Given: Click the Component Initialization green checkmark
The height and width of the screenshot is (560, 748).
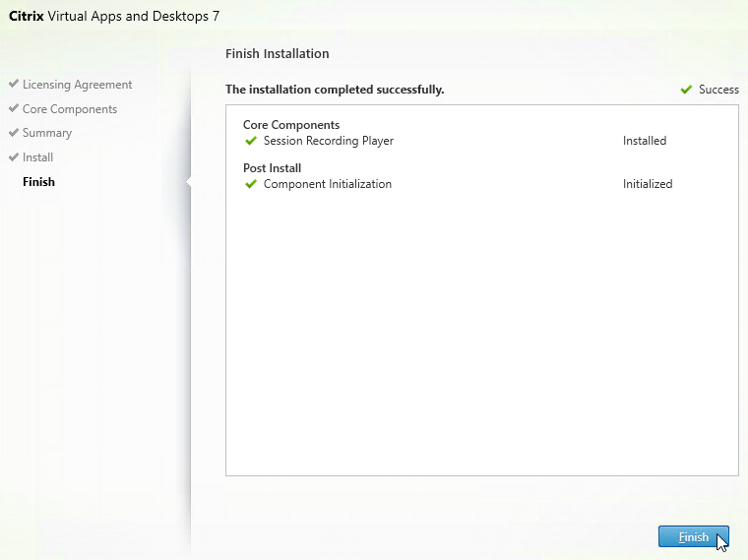Looking at the screenshot, I should coord(250,184).
